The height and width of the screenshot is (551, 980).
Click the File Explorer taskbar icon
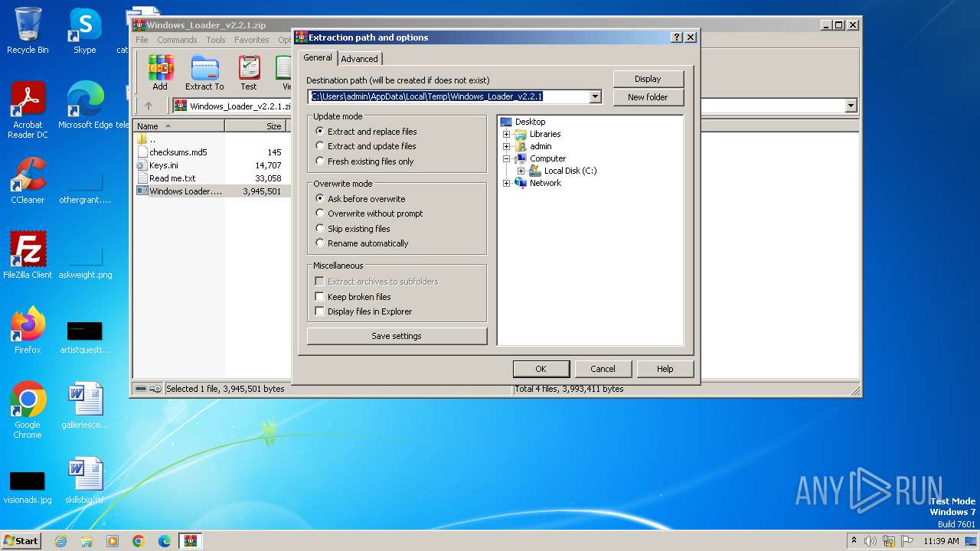tap(87, 541)
